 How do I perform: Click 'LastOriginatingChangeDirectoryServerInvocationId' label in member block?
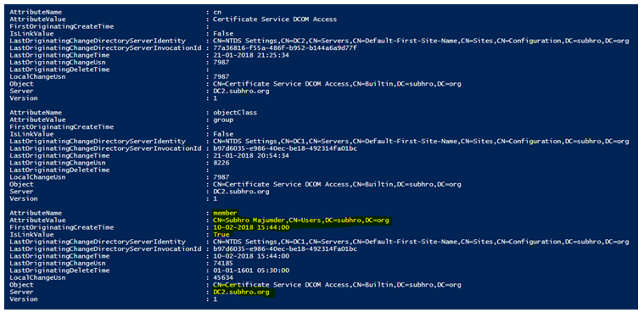(105, 249)
